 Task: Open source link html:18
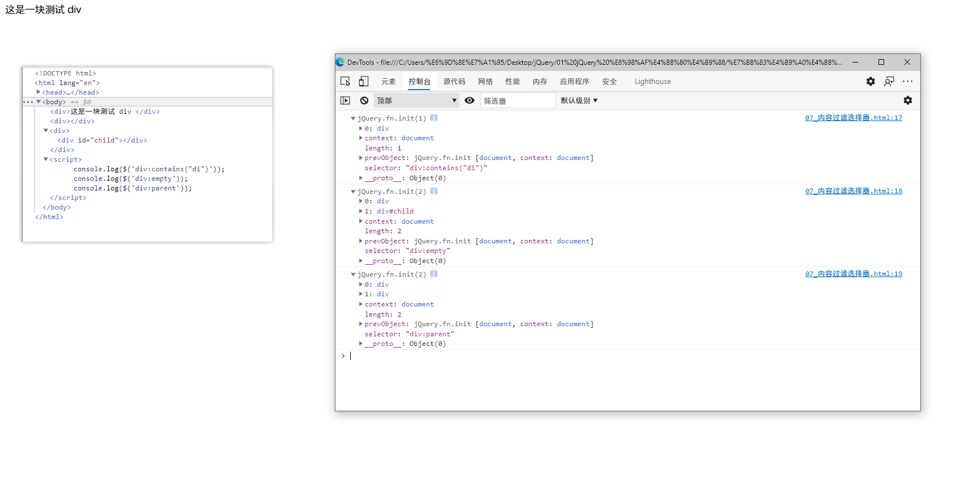(854, 191)
